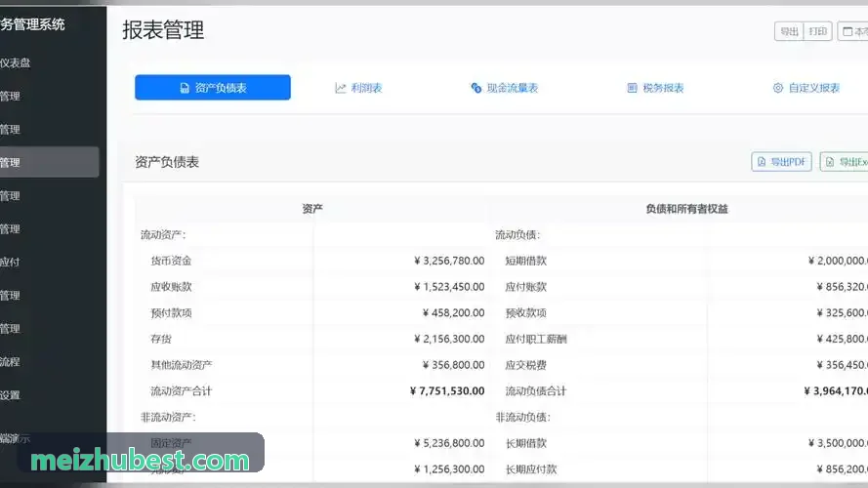Click the document icon on 资产负债表 tab
The image size is (868, 488).
point(185,88)
